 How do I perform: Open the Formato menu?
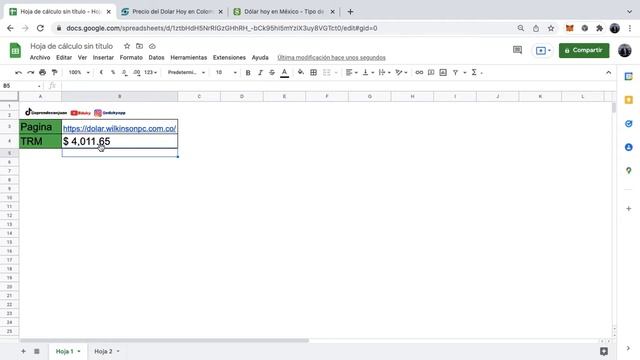(131, 58)
